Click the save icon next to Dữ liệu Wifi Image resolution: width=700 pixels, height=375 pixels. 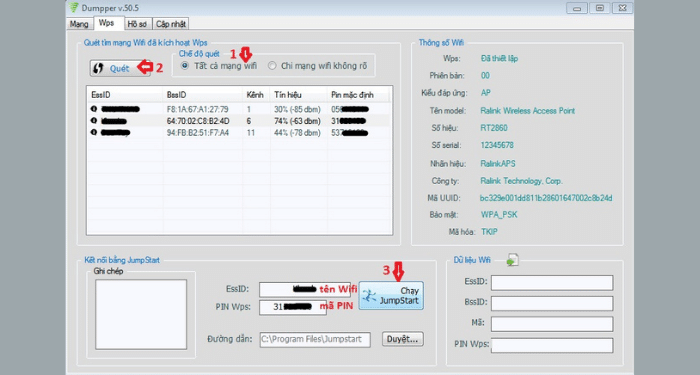(x=512, y=260)
